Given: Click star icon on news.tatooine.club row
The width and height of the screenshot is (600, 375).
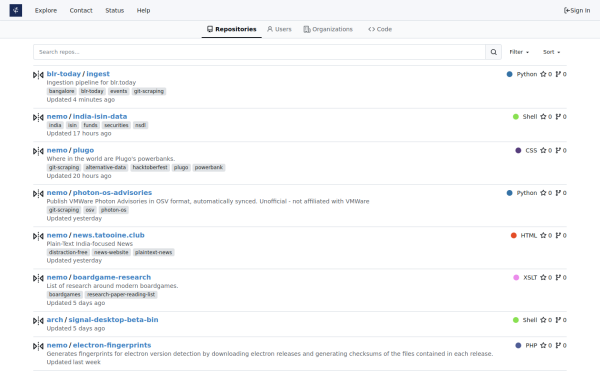Looking at the screenshot, I should pyautogui.click(x=543, y=235).
